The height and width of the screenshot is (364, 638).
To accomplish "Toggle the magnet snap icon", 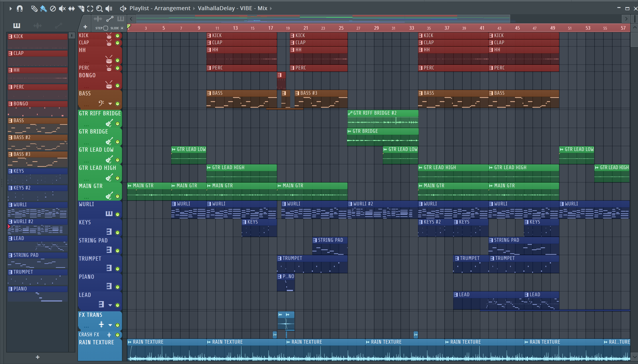I will 19,8.
